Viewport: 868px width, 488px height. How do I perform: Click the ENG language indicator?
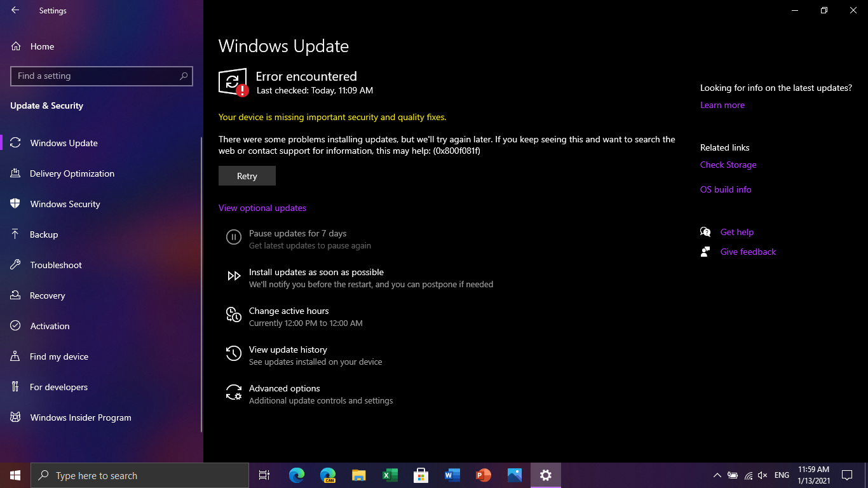click(782, 475)
